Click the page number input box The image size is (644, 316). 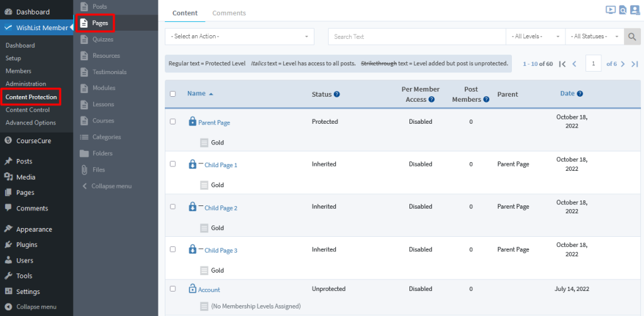click(x=594, y=63)
